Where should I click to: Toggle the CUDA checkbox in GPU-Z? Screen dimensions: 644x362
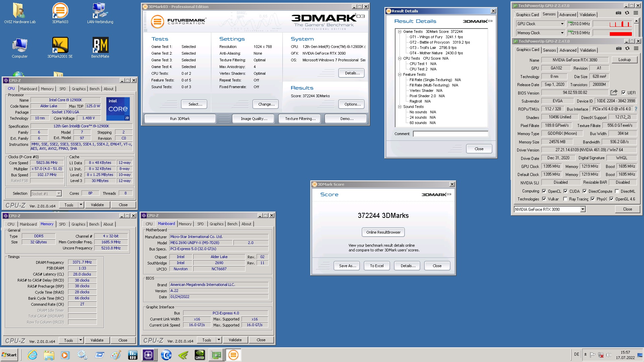(x=566, y=191)
